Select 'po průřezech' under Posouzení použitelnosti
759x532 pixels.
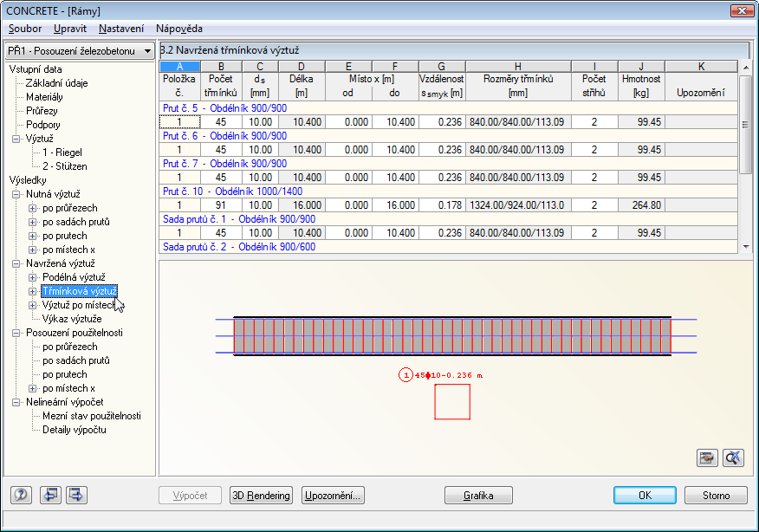click(69, 347)
